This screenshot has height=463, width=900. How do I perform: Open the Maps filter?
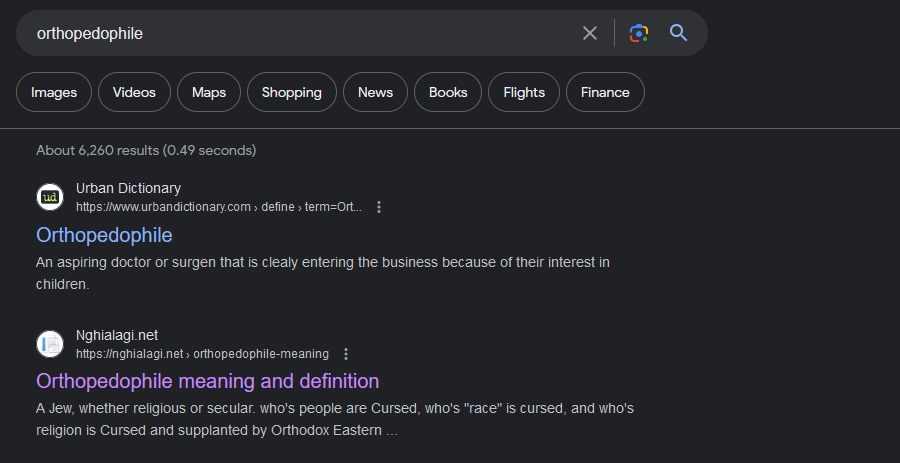209,92
